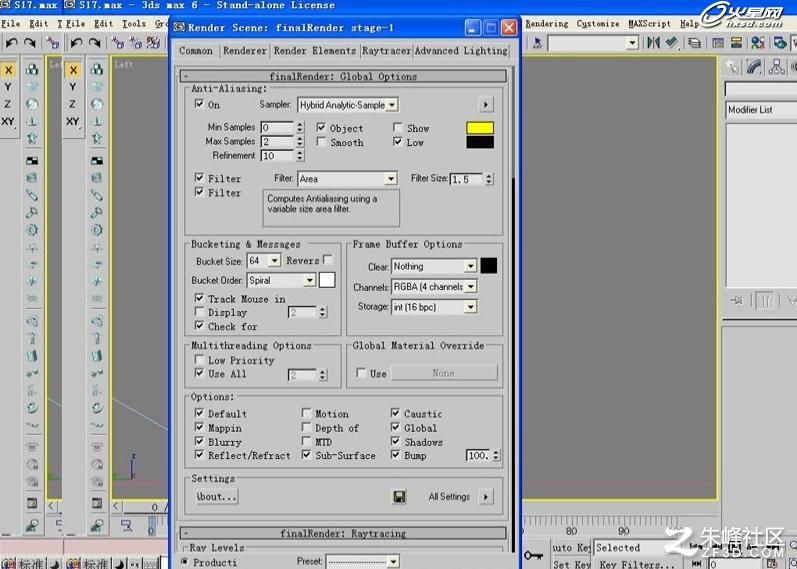Click the bout... button in Settings

217,496
